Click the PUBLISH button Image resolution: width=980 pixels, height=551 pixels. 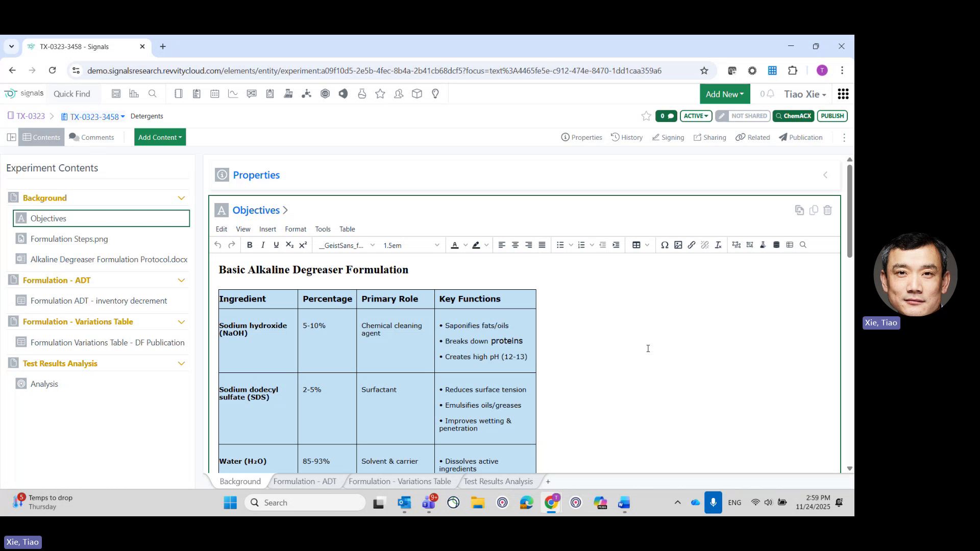(x=832, y=116)
